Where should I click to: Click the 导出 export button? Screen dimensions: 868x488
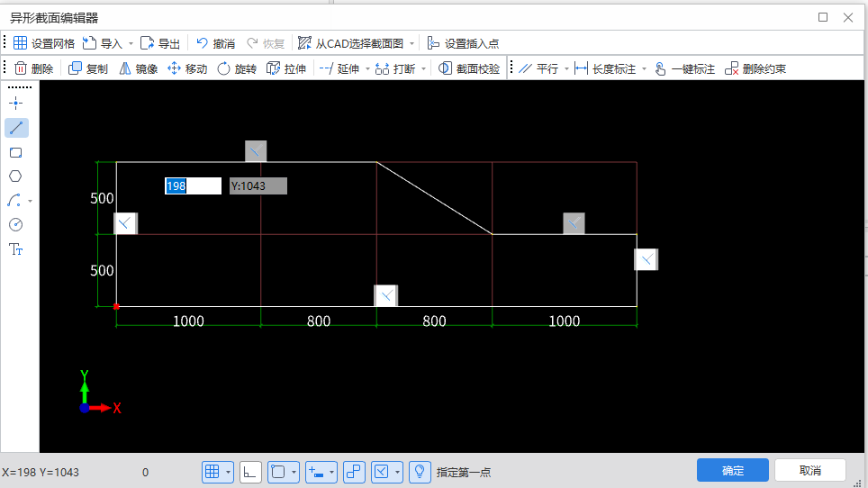pyautogui.click(x=160, y=43)
